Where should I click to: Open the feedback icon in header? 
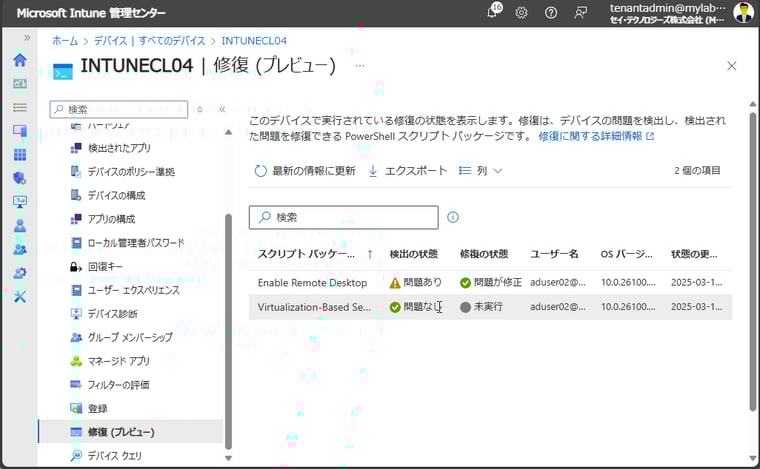click(x=580, y=13)
